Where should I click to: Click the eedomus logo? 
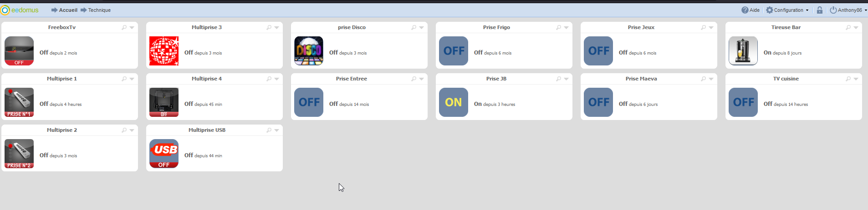pos(20,10)
